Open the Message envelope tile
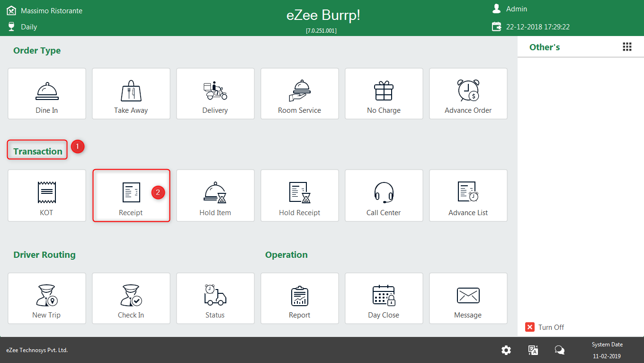 point(468,298)
